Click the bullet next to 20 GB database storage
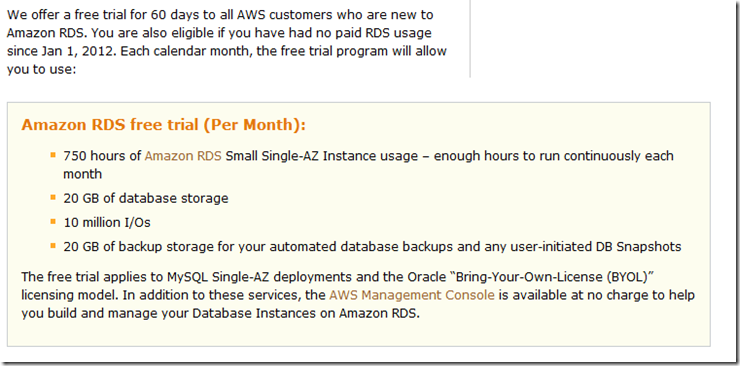This screenshot has height=366, width=740. [53, 197]
